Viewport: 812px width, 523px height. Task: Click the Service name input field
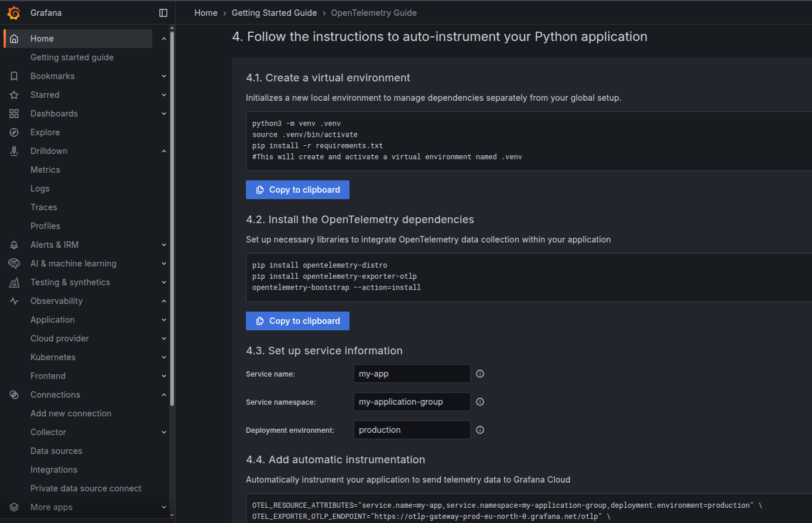[x=412, y=374]
